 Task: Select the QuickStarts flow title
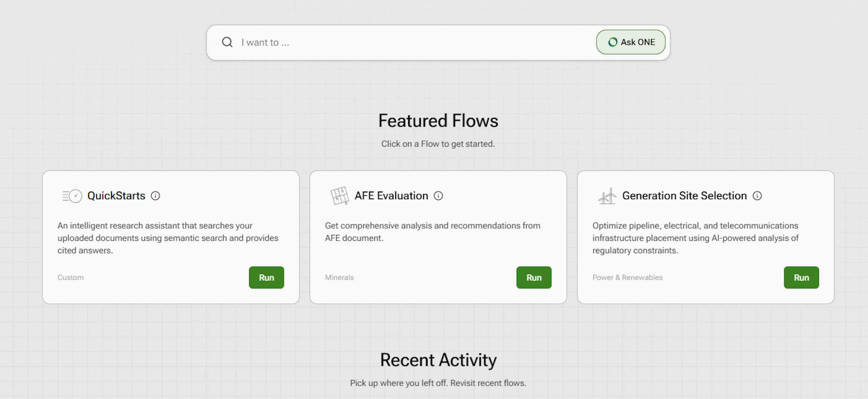pos(116,196)
